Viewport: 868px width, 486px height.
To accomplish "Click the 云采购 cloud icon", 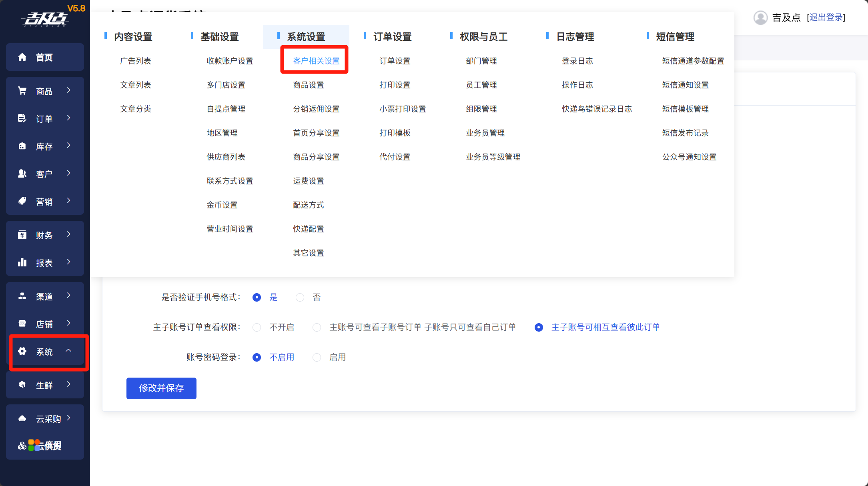I will (22, 418).
